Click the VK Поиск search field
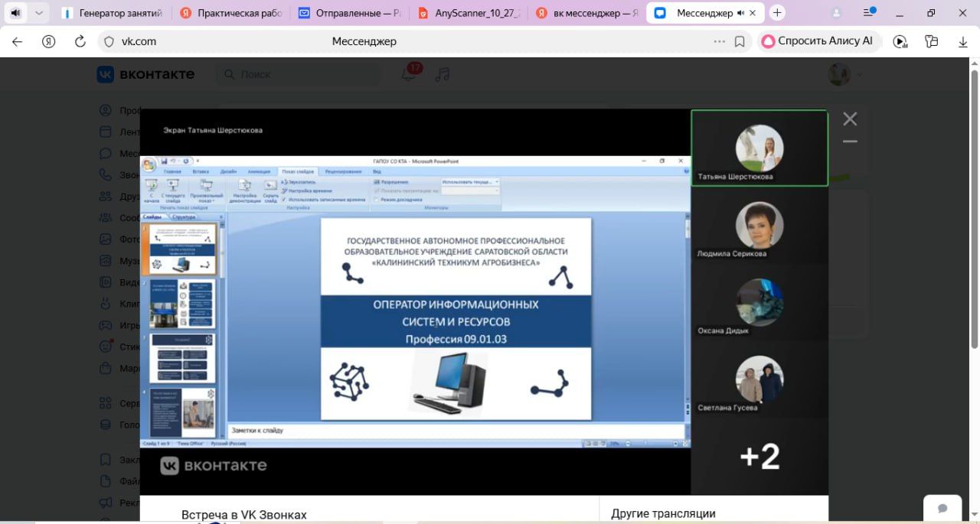 [299, 74]
